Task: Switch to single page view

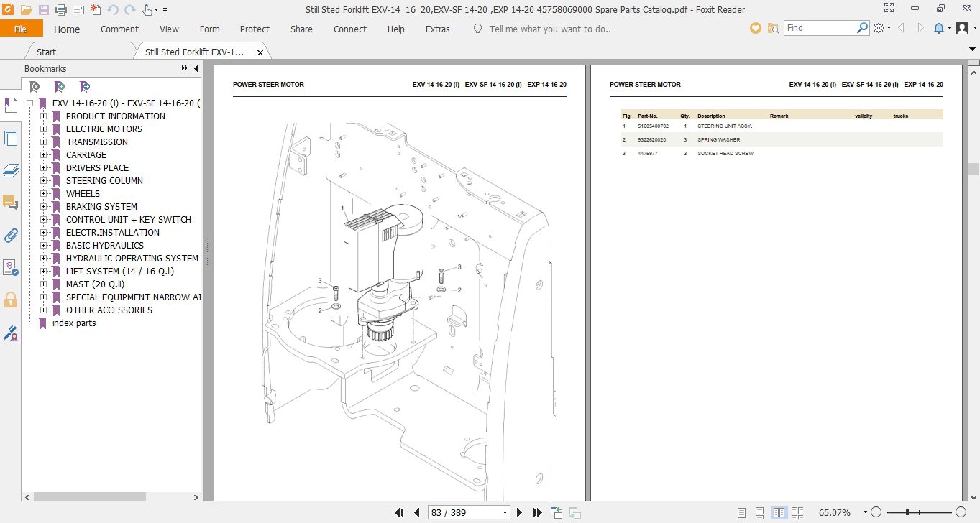Action: (741, 513)
